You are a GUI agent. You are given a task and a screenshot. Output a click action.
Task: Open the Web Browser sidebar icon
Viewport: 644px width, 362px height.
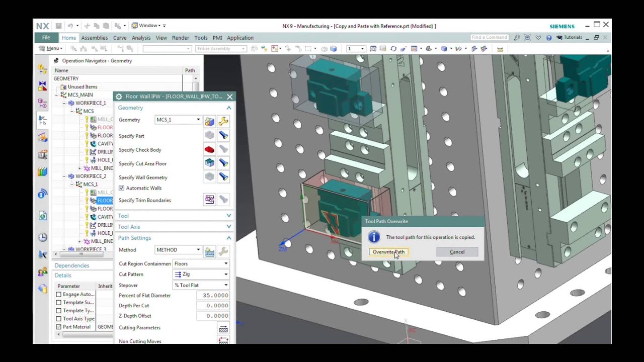tap(42, 216)
